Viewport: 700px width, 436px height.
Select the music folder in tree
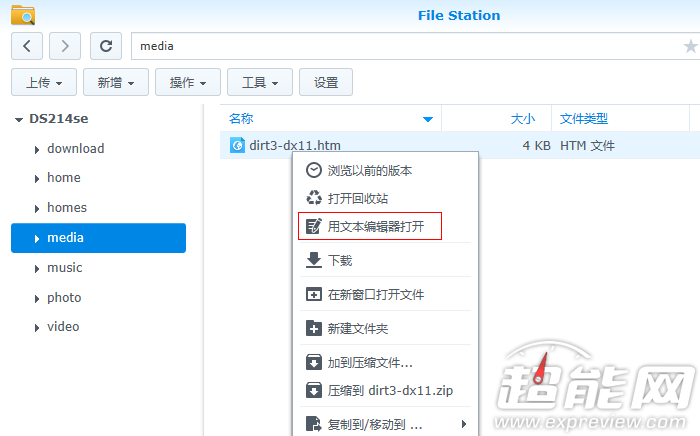tap(65, 267)
